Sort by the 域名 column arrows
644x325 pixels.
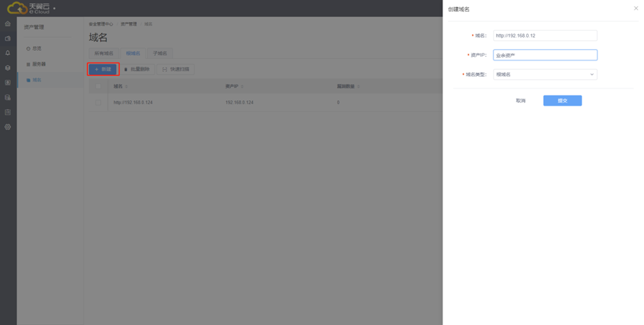[x=127, y=86]
